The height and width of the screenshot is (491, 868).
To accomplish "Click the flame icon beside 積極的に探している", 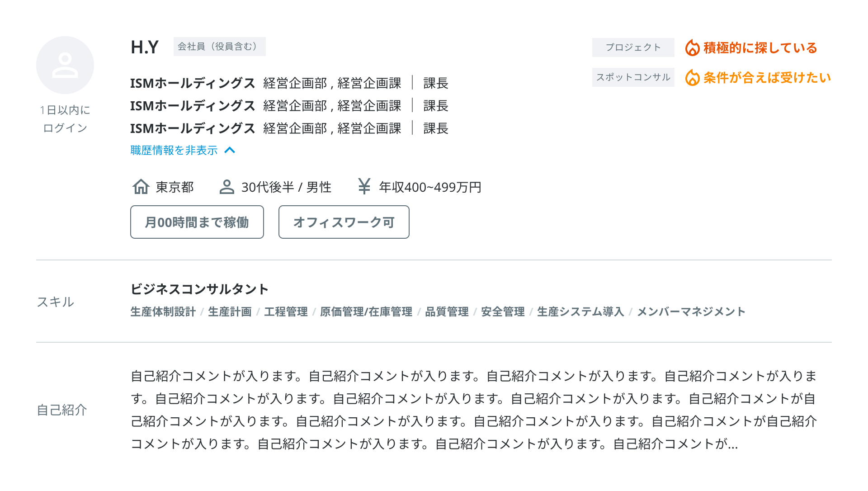I will tap(692, 48).
